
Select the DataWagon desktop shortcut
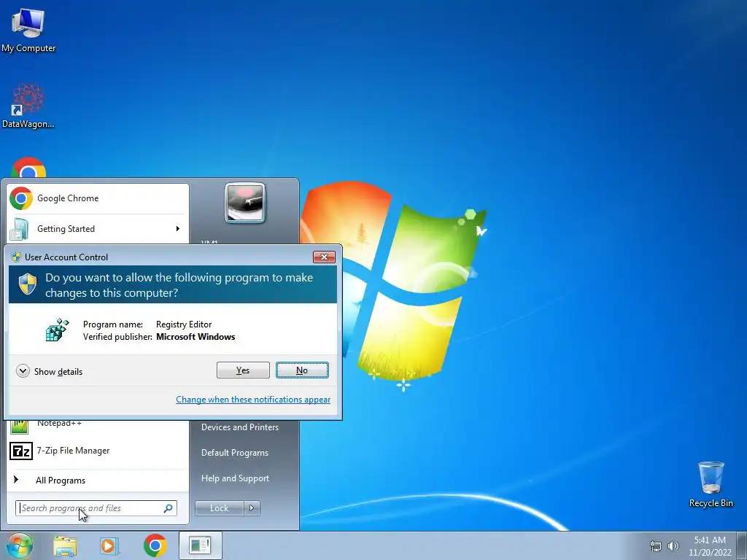[28, 106]
